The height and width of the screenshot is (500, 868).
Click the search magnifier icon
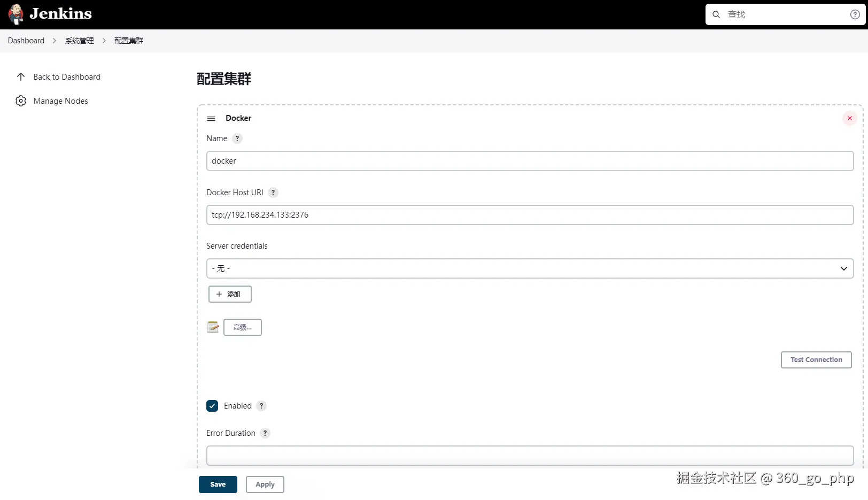(716, 14)
